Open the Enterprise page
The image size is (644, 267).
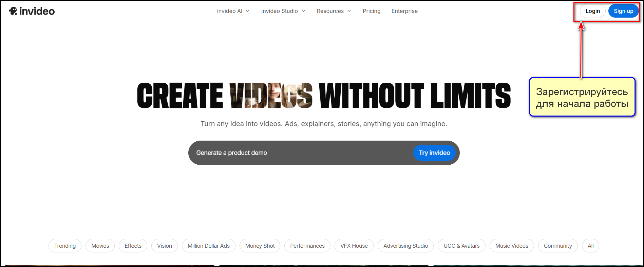click(x=404, y=11)
